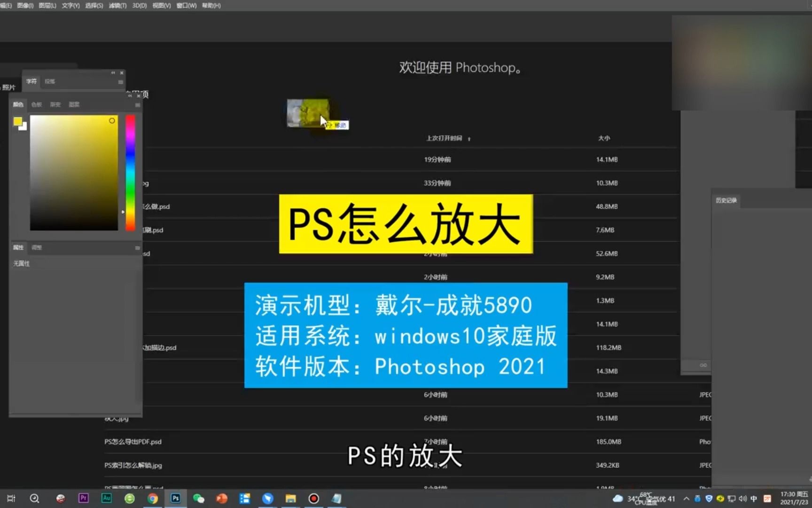Screen dimensions: 812x508
Task: Click the 48.8MB size cell
Action: pyautogui.click(x=607, y=206)
